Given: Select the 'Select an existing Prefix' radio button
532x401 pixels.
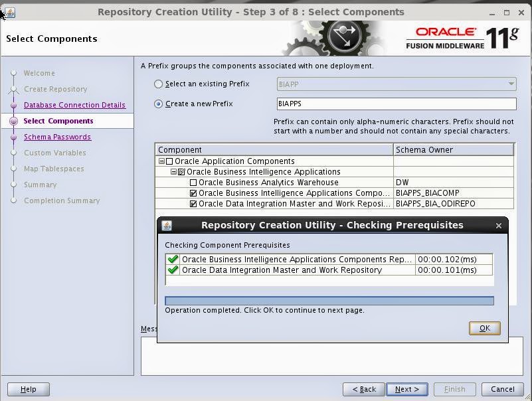Looking at the screenshot, I should [157, 84].
